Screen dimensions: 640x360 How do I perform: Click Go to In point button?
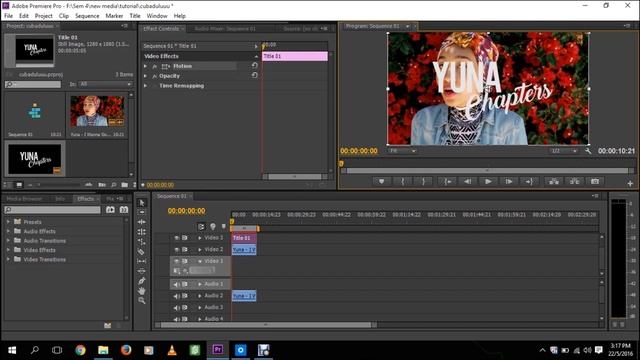447,182
